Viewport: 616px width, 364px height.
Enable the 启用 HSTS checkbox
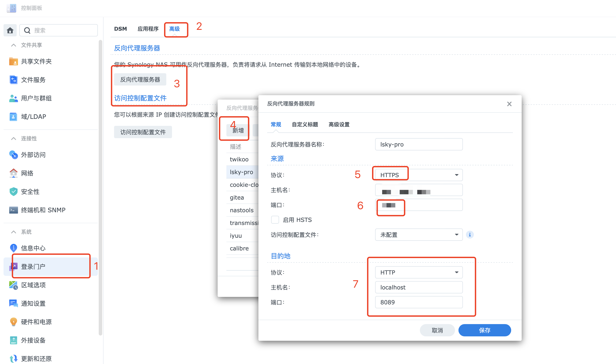275,220
